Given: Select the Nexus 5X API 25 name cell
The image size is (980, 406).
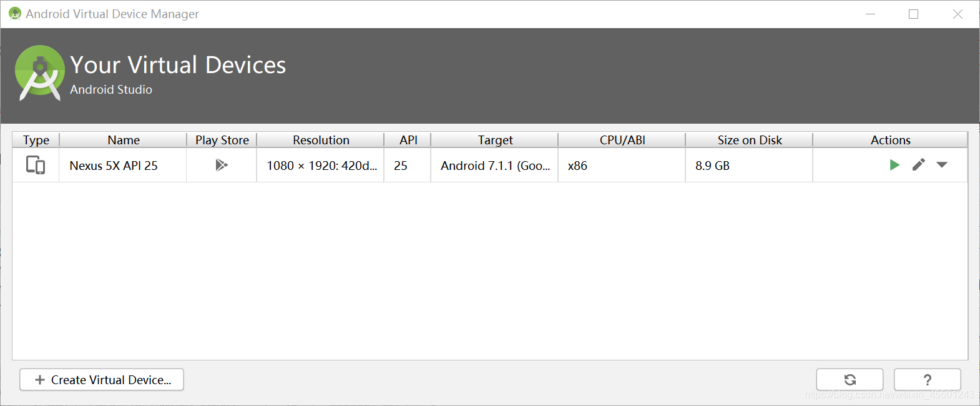Looking at the screenshot, I should coord(123,166).
